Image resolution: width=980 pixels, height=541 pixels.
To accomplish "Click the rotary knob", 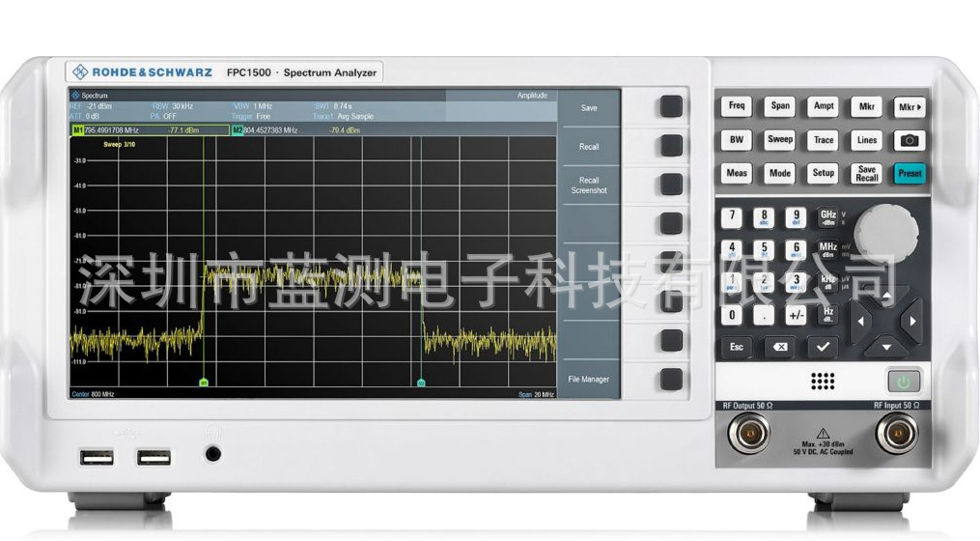I will tap(886, 233).
